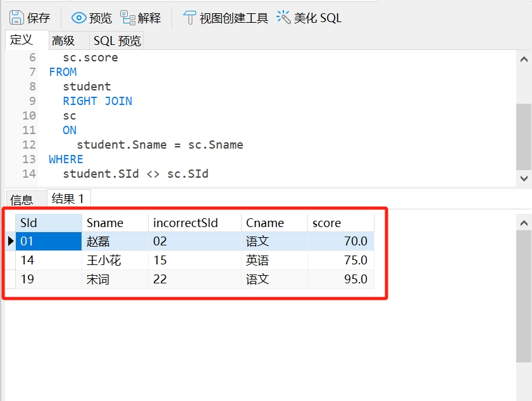This screenshot has height=401, width=532.
Task: Click the Beautify SQL (美化 SQL) icon
Action: [x=283, y=18]
